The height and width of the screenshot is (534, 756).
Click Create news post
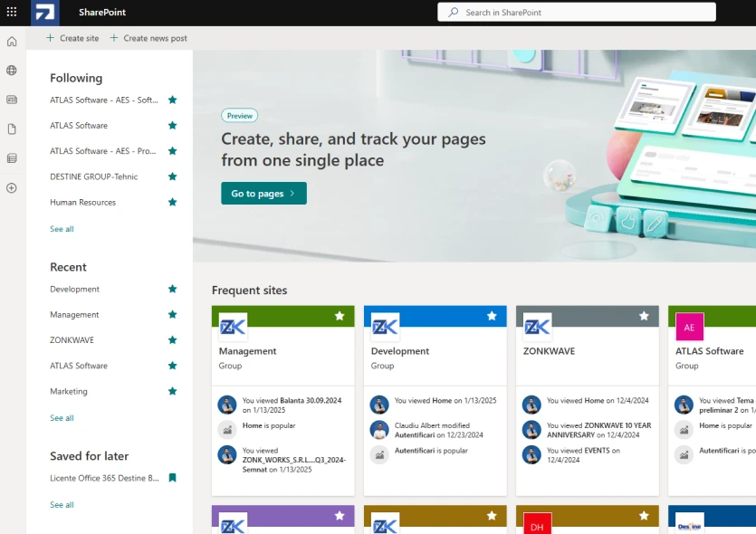(148, 38)
